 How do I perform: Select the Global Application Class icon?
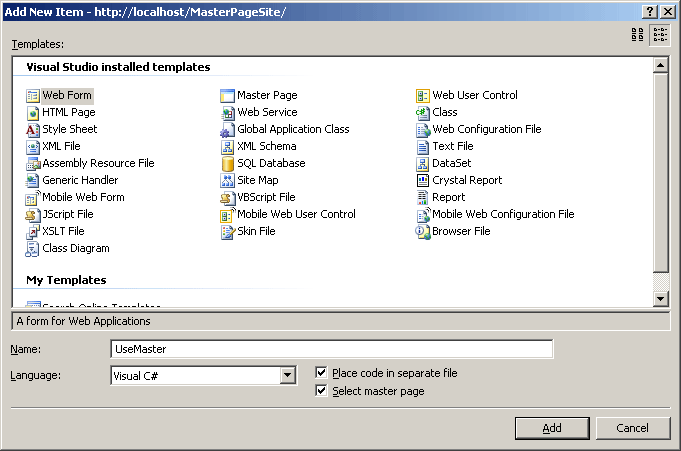tap(227, 129)
